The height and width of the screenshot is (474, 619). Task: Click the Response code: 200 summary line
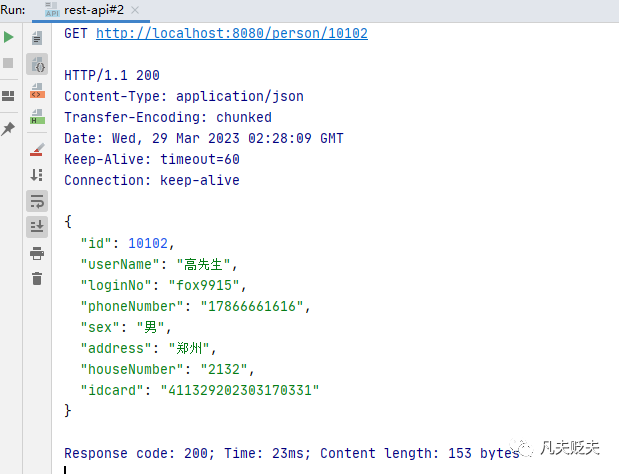coord(292,453)
